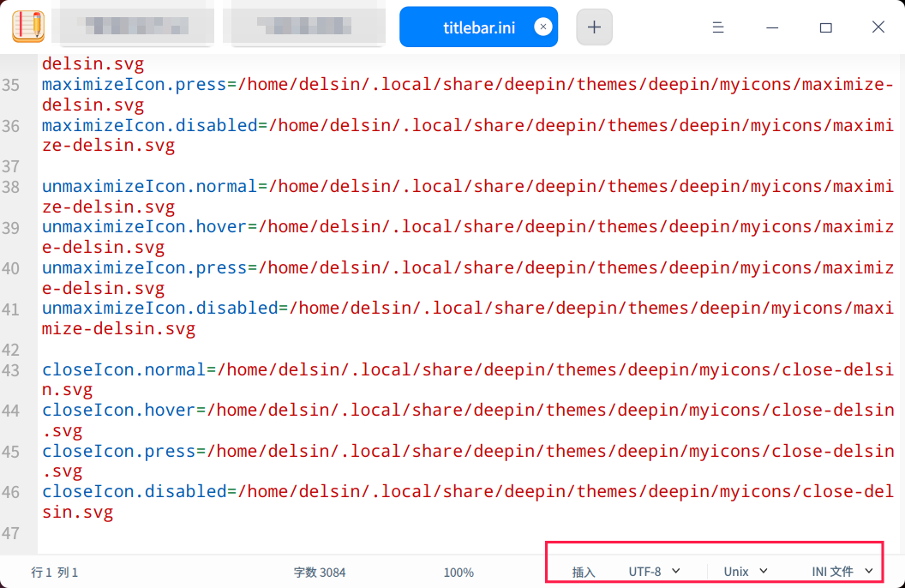Switch to the leftmost open tab
Image resolution: width=905 pixels, height=588 pixels.
pyautogui.click(x=133, y=27)
